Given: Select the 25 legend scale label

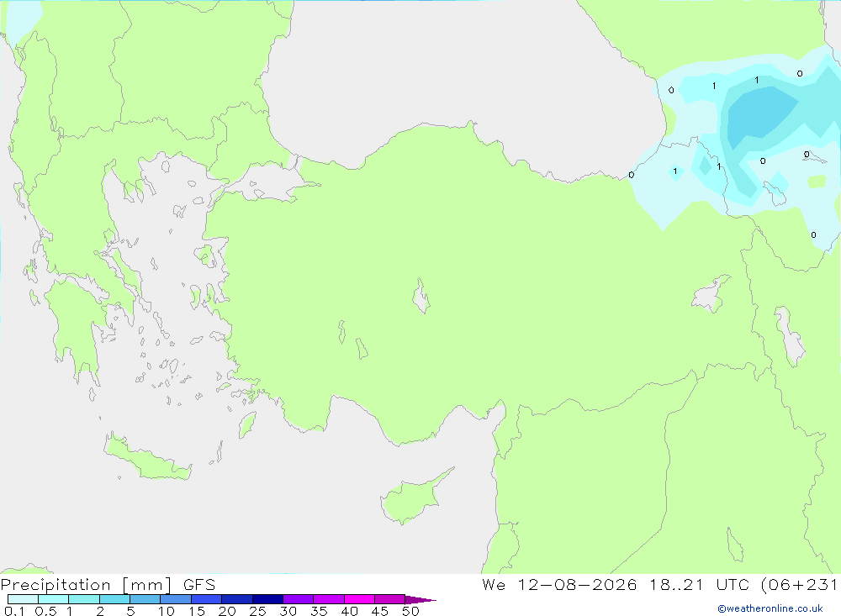Looking at the screenshot, I should 257,611.
